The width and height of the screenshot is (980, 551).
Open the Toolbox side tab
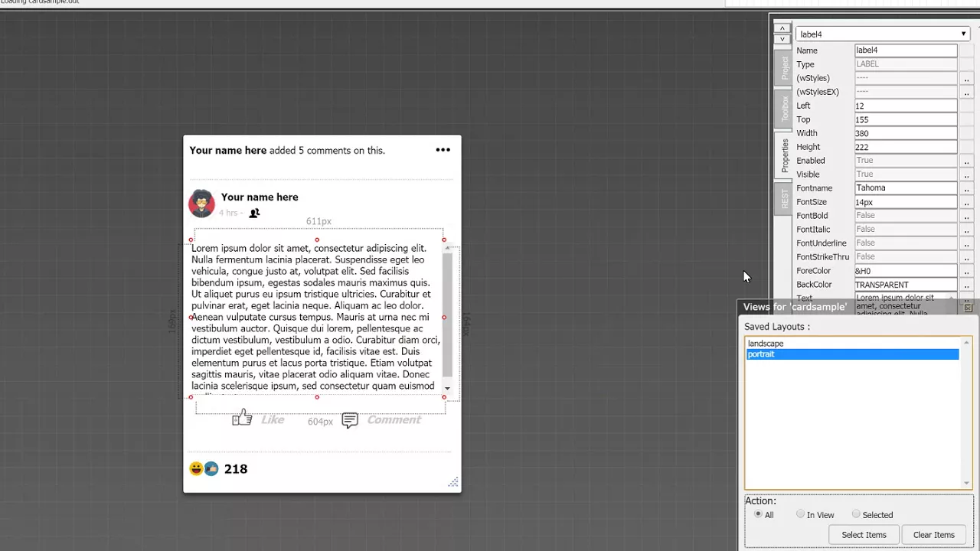[x=784, y=109]
